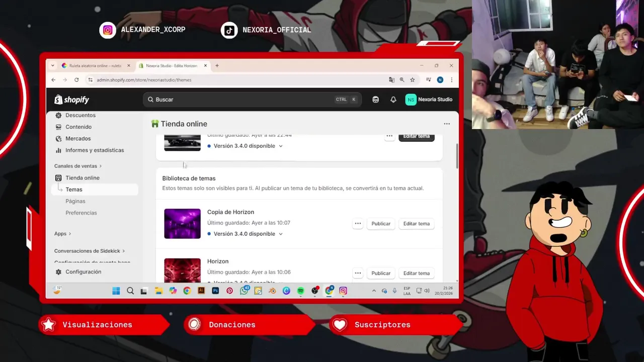Click the translate page icon
This screenshot has height=362, width=644.
pyautogui.click(x=391, y=80)
